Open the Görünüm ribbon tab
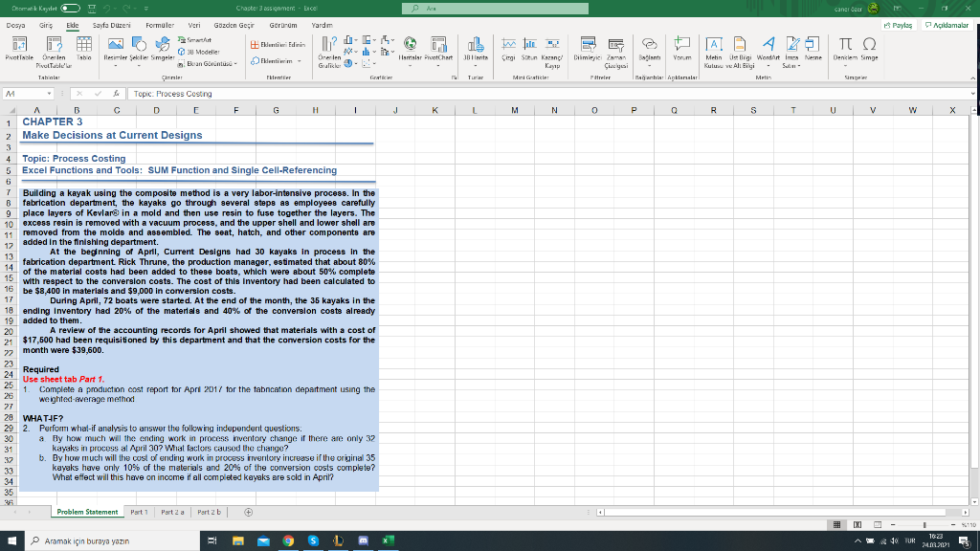The image size is (980, 551). 283,26
